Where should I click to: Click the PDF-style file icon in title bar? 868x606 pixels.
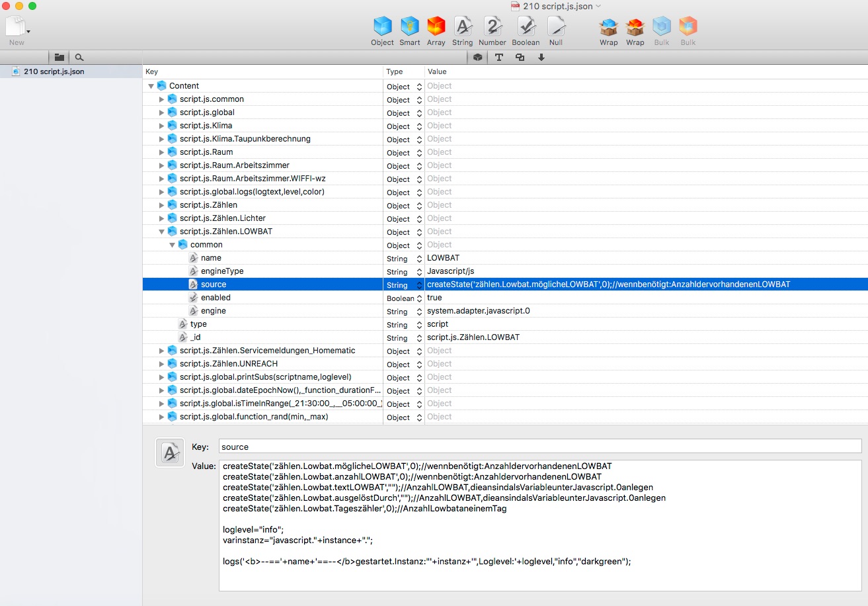pos(516,6)
